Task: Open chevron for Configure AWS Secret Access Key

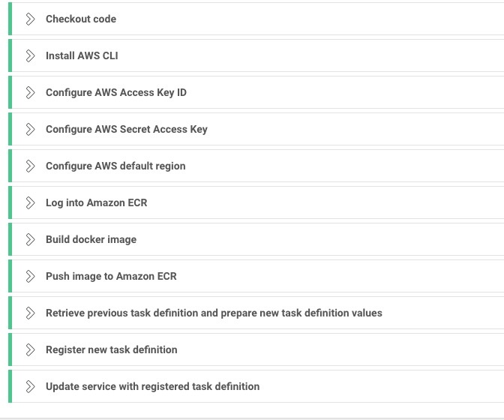Action: 30,129
